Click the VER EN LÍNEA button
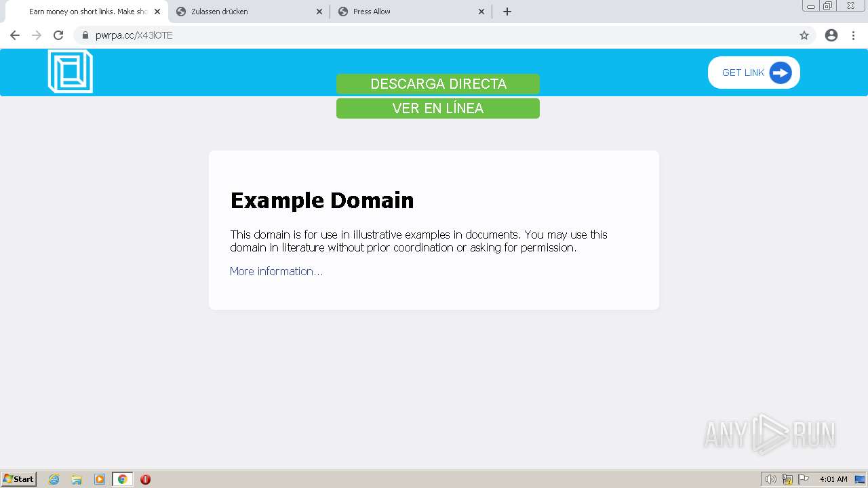Screen dimensions: 868x488 (438, 108)
